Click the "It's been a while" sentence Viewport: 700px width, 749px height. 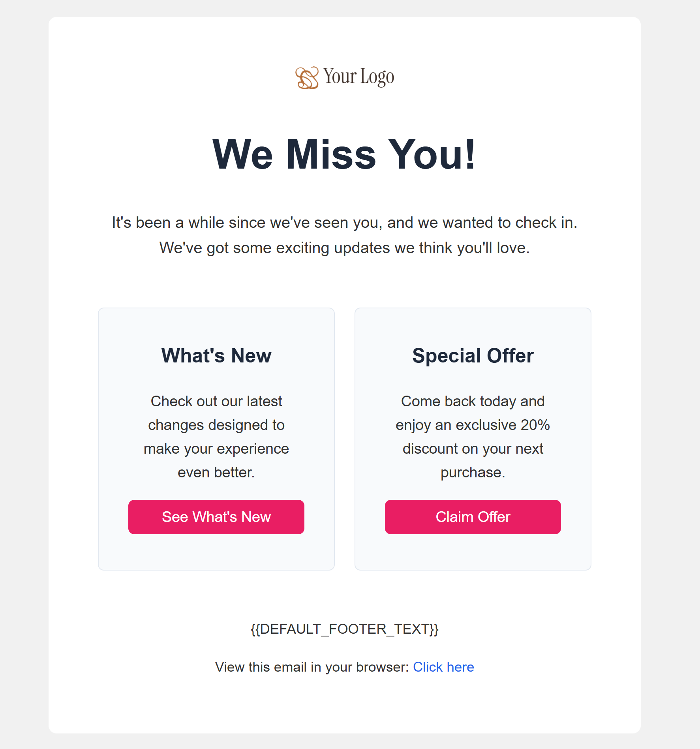[x=344, y=223]
